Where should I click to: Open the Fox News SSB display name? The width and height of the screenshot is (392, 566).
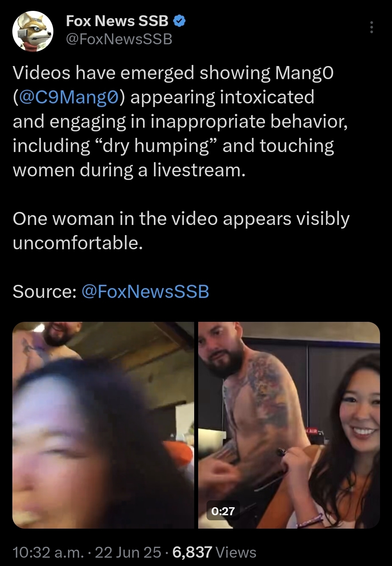pyautogui.click(x=117, y=21)
